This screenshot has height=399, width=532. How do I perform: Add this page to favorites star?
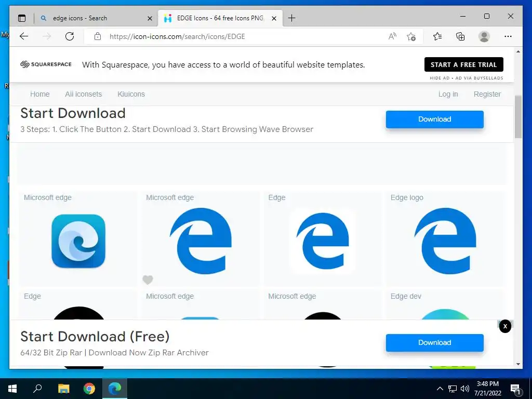[x=411, y=36]
